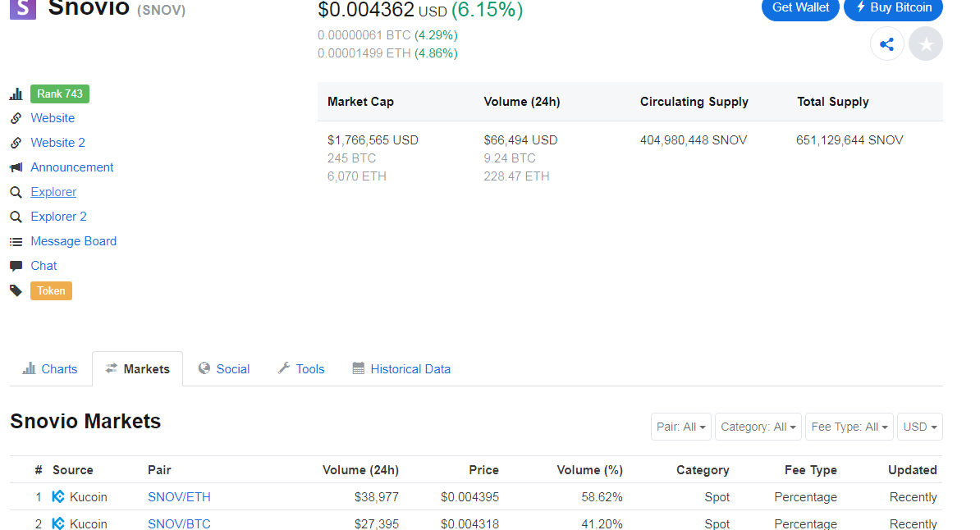Click link icon next to Website 2

[16, 143]
